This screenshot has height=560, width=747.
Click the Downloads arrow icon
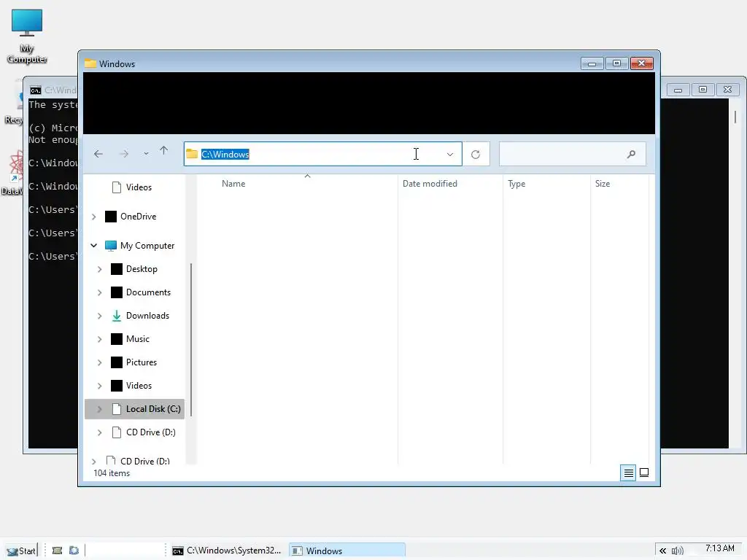(116, 316)
